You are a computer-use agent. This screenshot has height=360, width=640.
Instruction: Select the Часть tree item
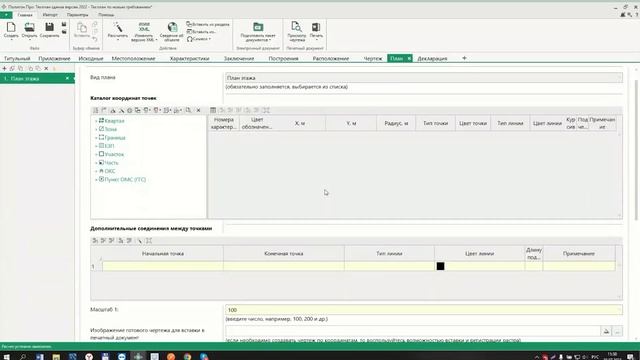tap(111, 163)
